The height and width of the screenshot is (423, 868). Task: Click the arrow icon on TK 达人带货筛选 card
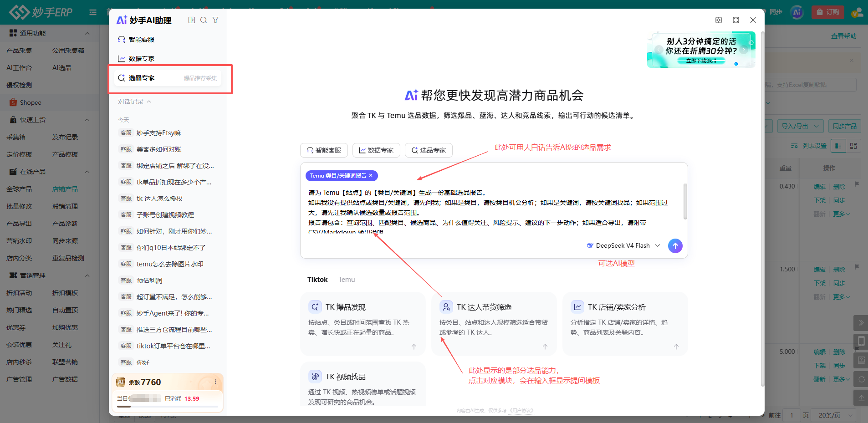pos(545,347)
